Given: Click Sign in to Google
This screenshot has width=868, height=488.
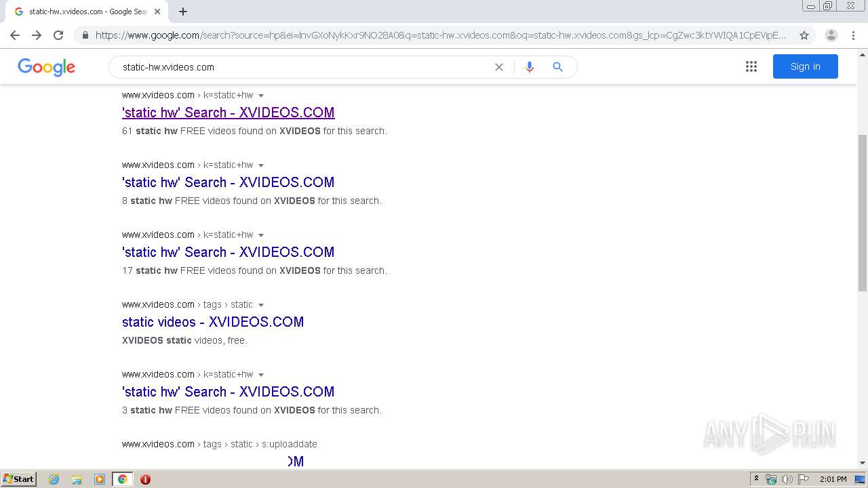Looking at the screenshot, I should coord(806,66).
